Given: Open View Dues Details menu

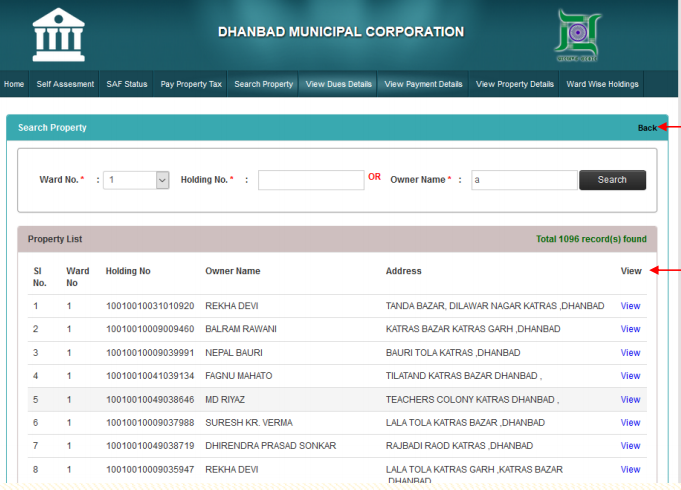Looking at the screenshot, I should pos(339,84).
